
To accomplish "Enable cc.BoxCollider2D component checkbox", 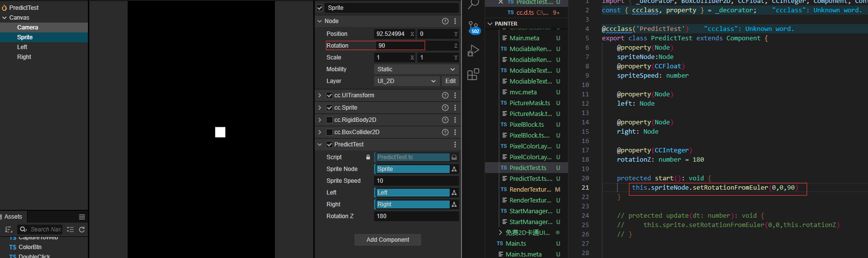I will pos(329,132).
